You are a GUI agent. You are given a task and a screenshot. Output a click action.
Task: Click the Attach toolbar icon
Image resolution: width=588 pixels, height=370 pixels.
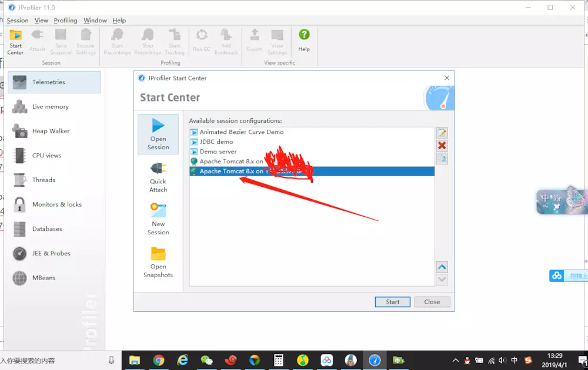coord(37,42)
